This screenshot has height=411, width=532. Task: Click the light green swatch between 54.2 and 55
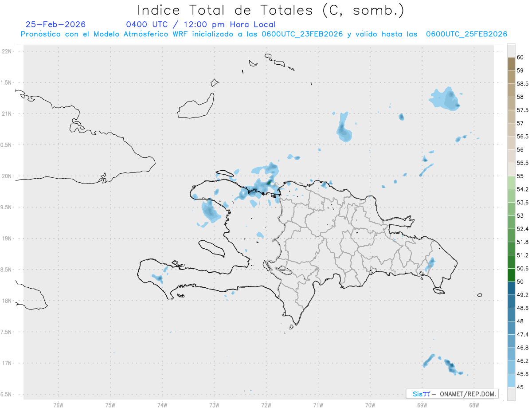[511, 183]
